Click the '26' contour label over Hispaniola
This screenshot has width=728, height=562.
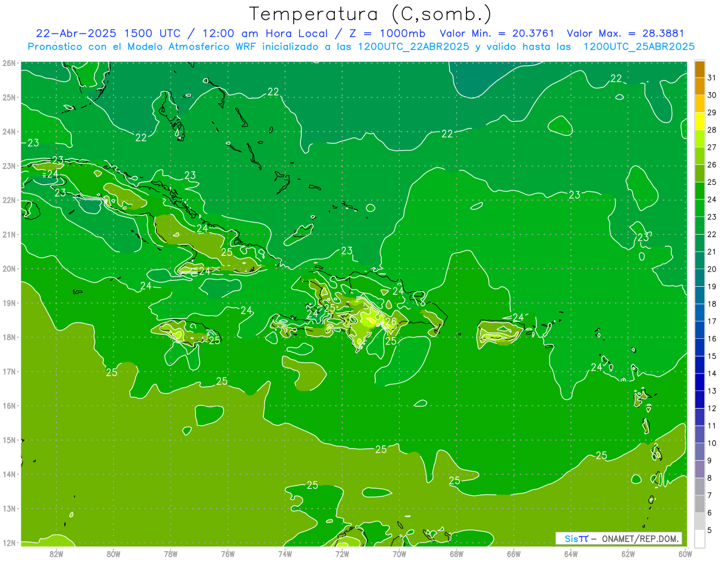[x=391, y=322]
